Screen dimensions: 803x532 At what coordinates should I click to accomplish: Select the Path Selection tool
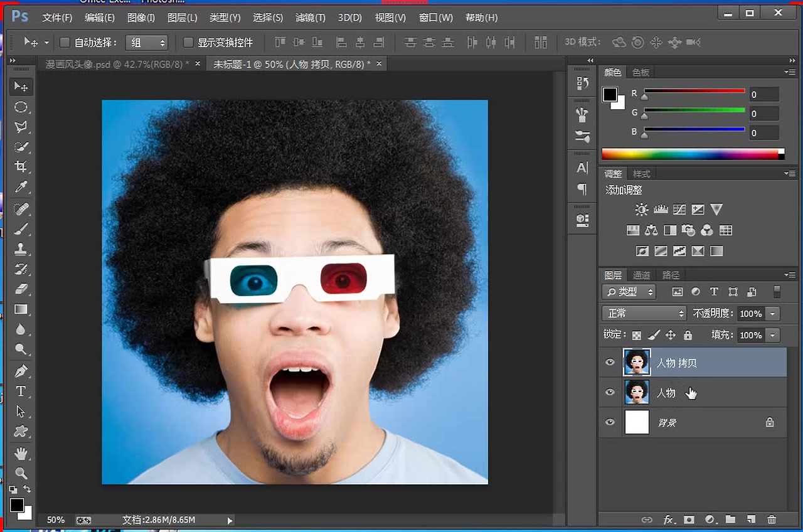[21, 411]
